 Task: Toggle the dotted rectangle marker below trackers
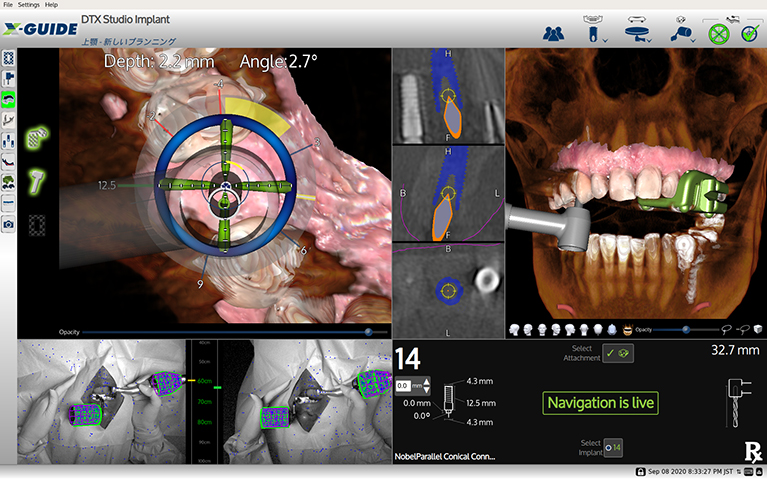tap(38, 224)
